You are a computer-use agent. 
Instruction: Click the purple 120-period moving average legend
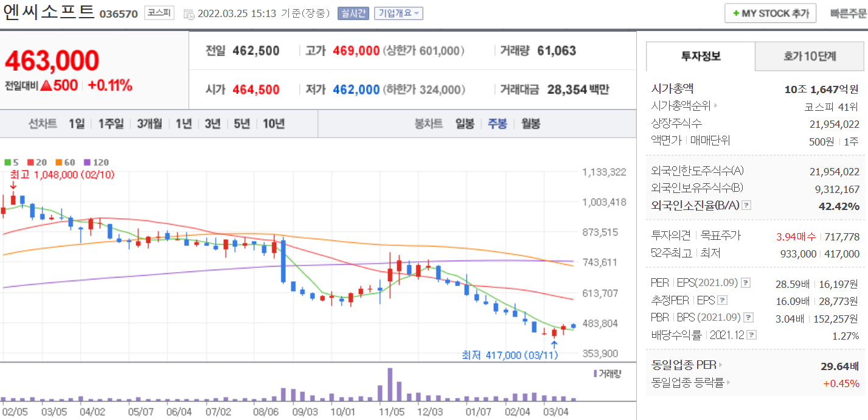pos(96,163)
